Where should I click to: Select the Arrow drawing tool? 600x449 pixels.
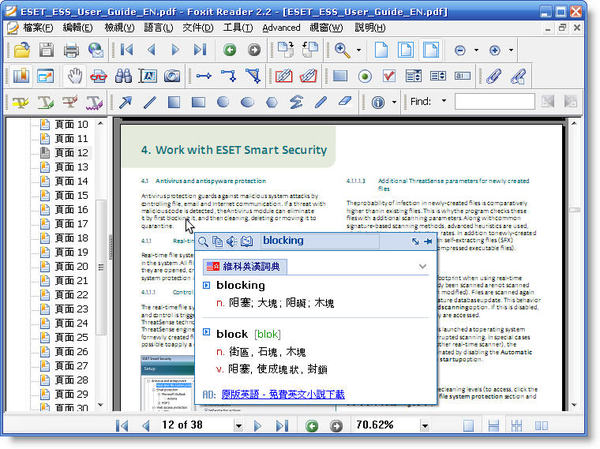tap(126, 102)
